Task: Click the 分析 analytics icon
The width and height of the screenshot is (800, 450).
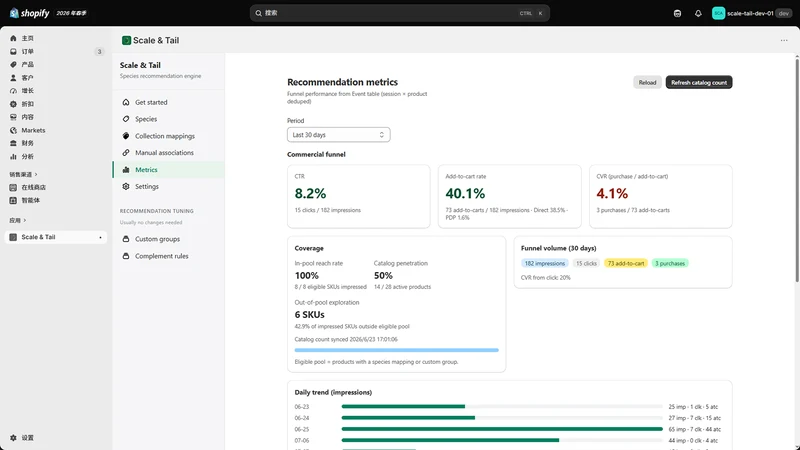Action: point(13,157)
